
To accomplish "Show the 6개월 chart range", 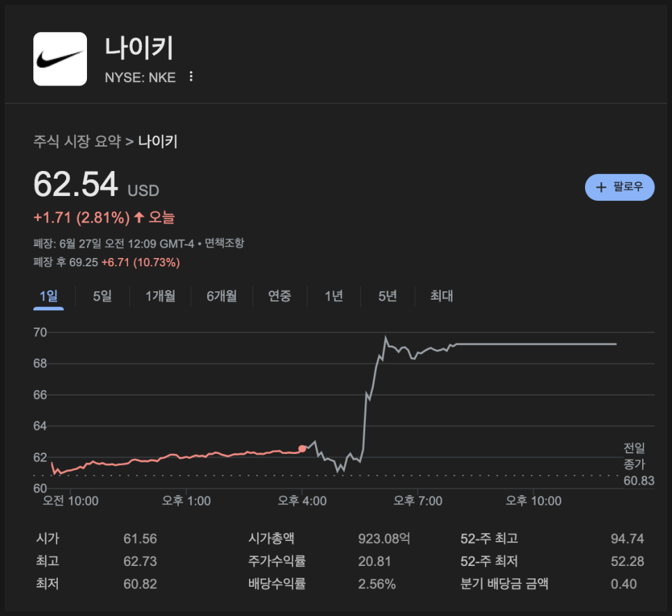I will (222, 296).
